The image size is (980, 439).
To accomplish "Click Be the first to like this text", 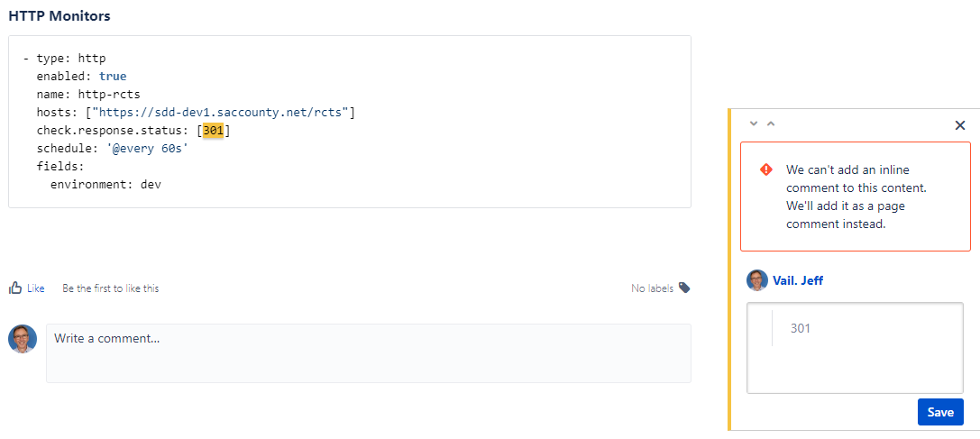I will click(111, 288).
